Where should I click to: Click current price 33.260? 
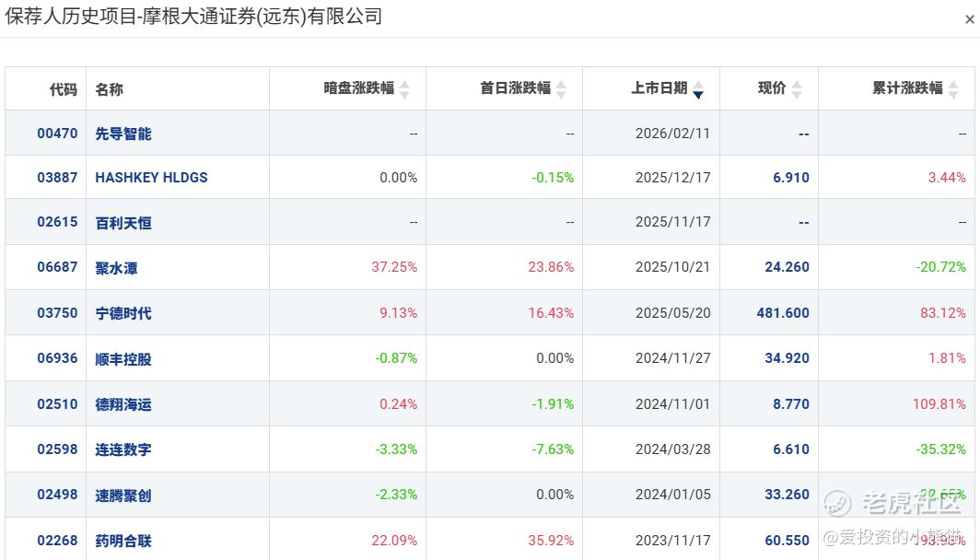click(x=787, y=495)
